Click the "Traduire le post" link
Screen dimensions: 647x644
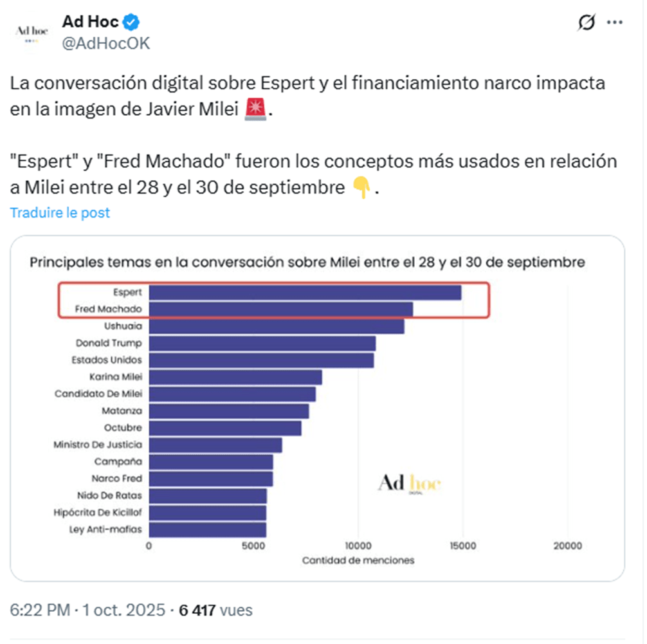[x=60, y=212]
